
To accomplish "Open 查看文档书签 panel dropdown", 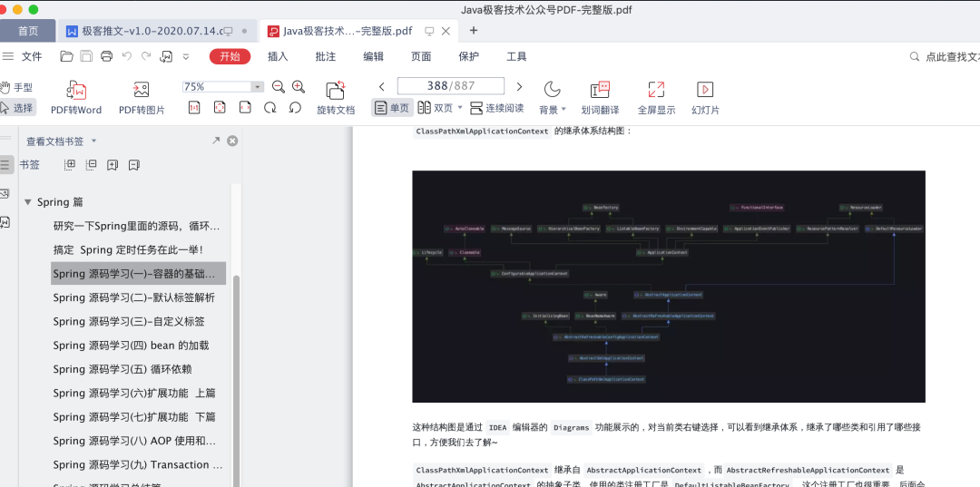I will point(93,141).
